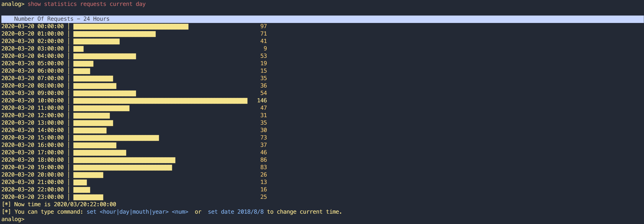The height and width of the screenshot is (224, 644).
Task: Click the 15:00:00 hour bar
Action: tap(116, 138)
